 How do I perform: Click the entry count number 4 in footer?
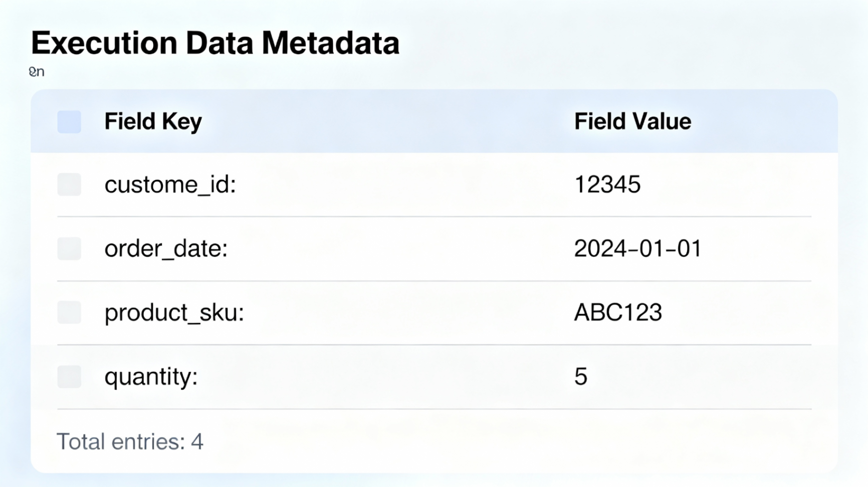(x=197, y=442)
